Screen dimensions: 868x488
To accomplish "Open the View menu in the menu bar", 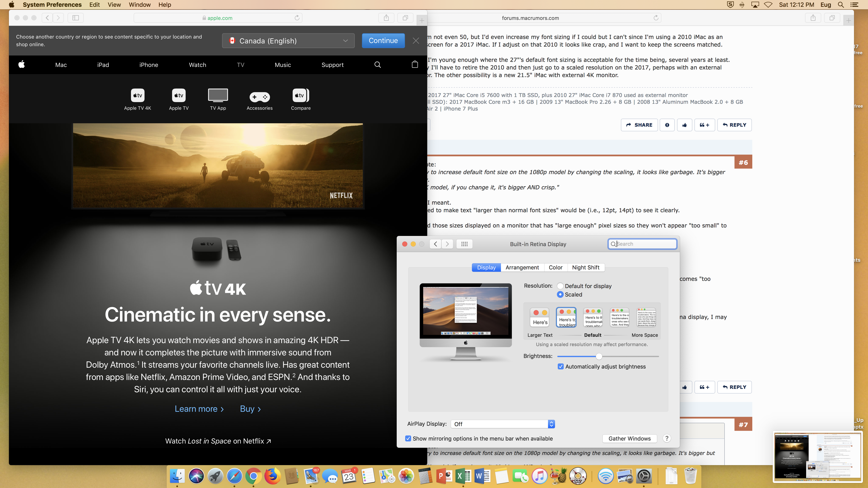I will (x=114, y=5).
